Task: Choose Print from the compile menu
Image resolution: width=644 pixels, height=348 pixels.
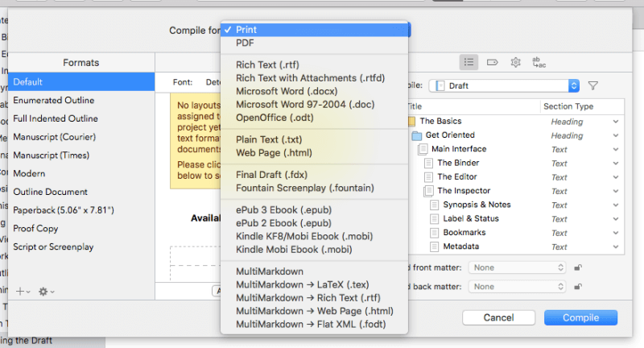Action: [315, 30]
